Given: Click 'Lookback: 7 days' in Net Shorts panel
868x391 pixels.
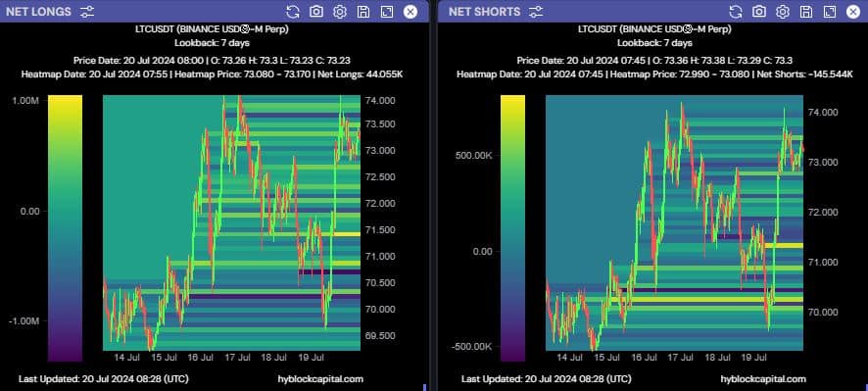Looking at the screenshot, I should pos(654,43).
